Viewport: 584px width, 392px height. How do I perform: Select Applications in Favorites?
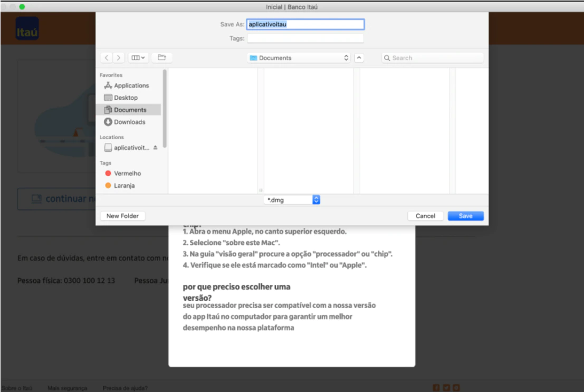pyautogui.click(x=129, y=85)
